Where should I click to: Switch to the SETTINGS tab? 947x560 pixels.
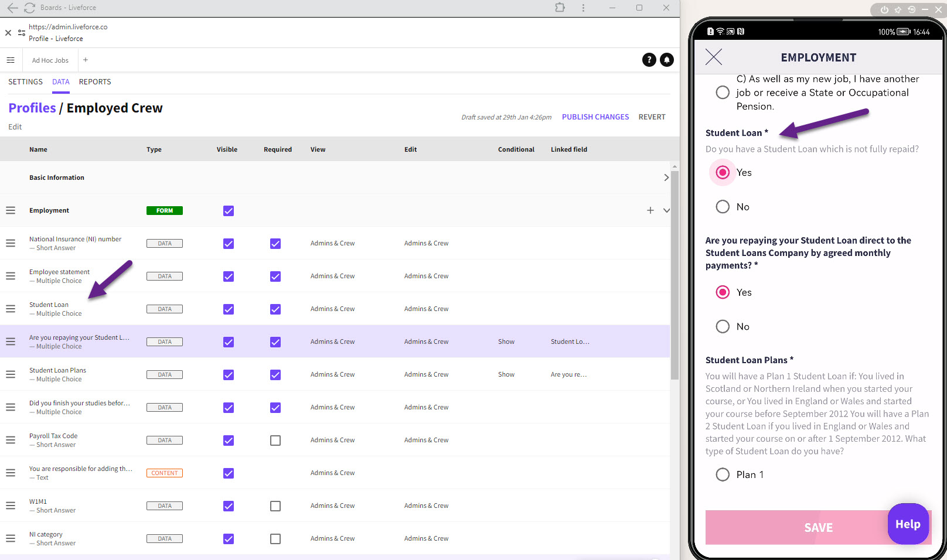pyautogui.click(x=25, y=82)
